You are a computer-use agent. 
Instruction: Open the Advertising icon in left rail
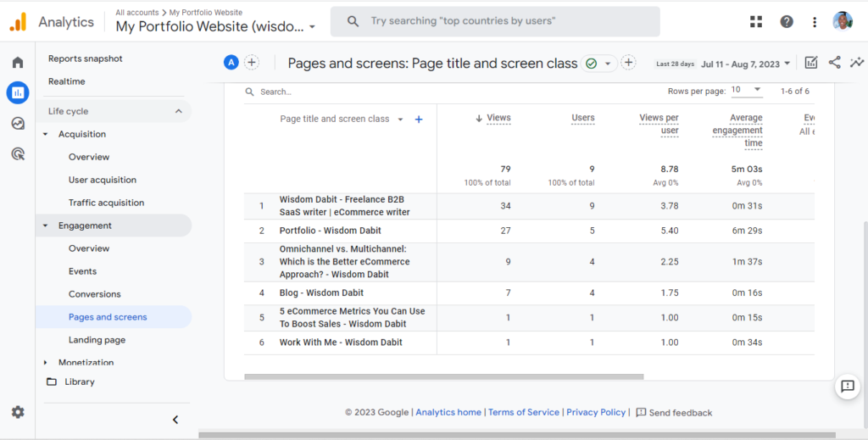click(18, 153)
